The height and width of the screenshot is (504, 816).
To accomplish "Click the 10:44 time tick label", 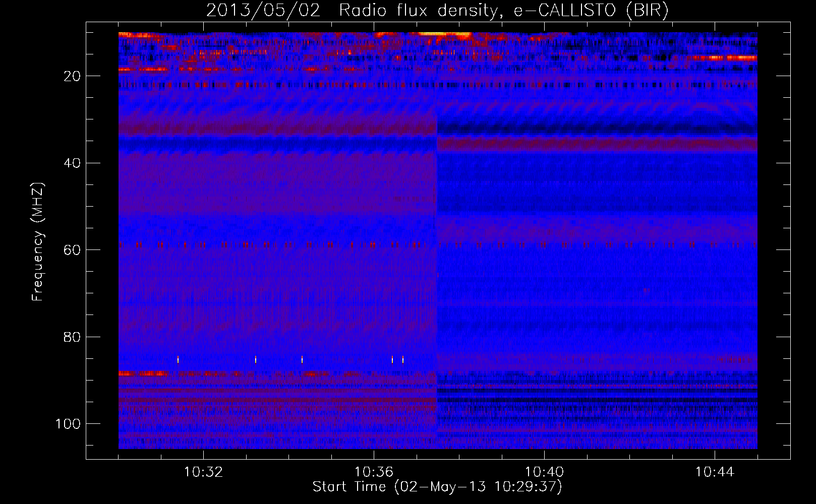I will (715, 472).
